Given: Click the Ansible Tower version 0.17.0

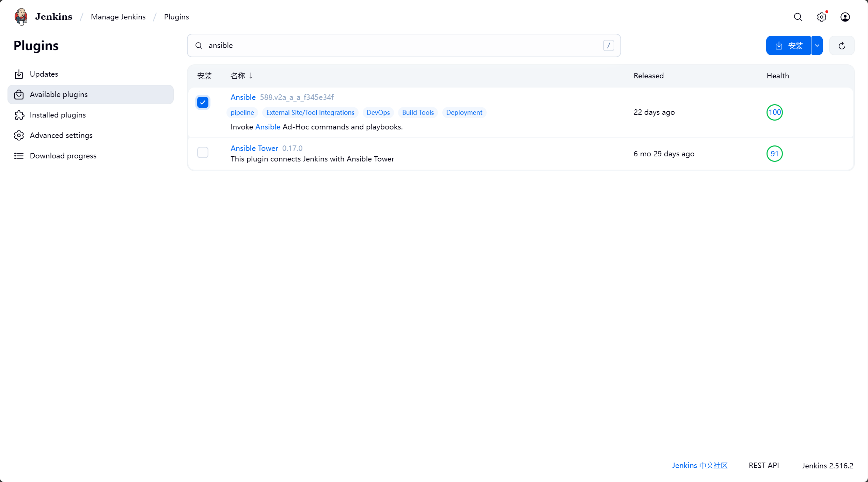Looking at the screenshot, I should pyautogui.click(x=292, y=148).
